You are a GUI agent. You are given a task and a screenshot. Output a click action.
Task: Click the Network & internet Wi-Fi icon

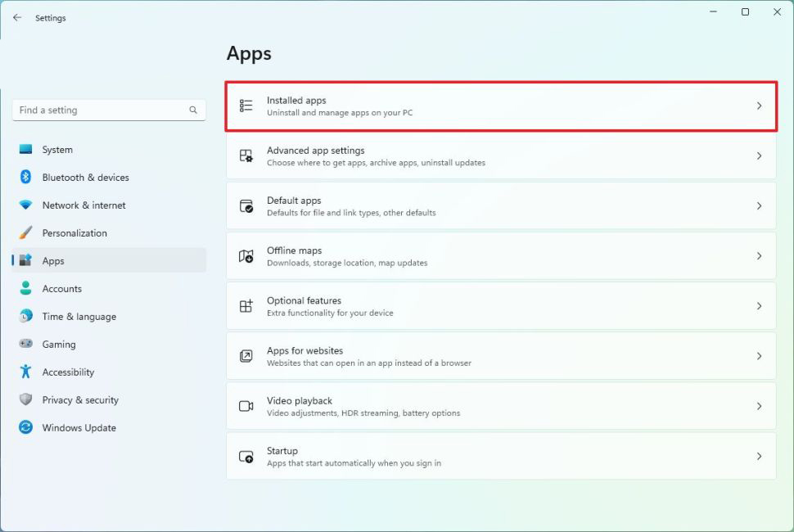tap(25, 205)
